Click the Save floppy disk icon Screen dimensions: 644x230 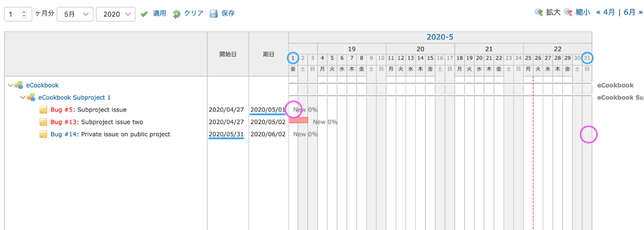point(214,14)
